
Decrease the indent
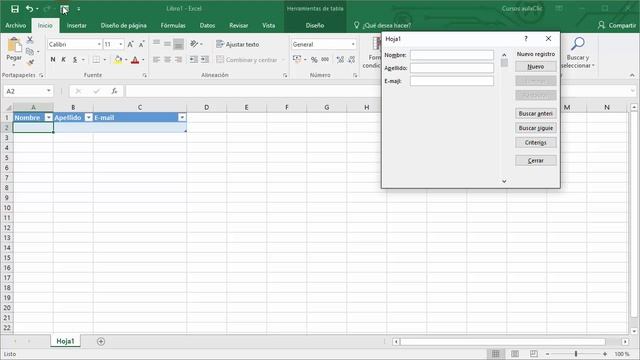(x=193, y=60)
